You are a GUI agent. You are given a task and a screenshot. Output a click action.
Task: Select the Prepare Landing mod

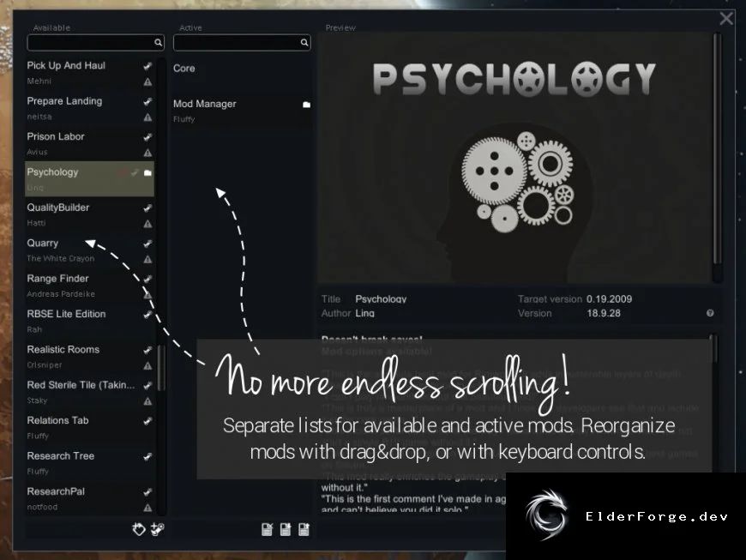[89, 108]
